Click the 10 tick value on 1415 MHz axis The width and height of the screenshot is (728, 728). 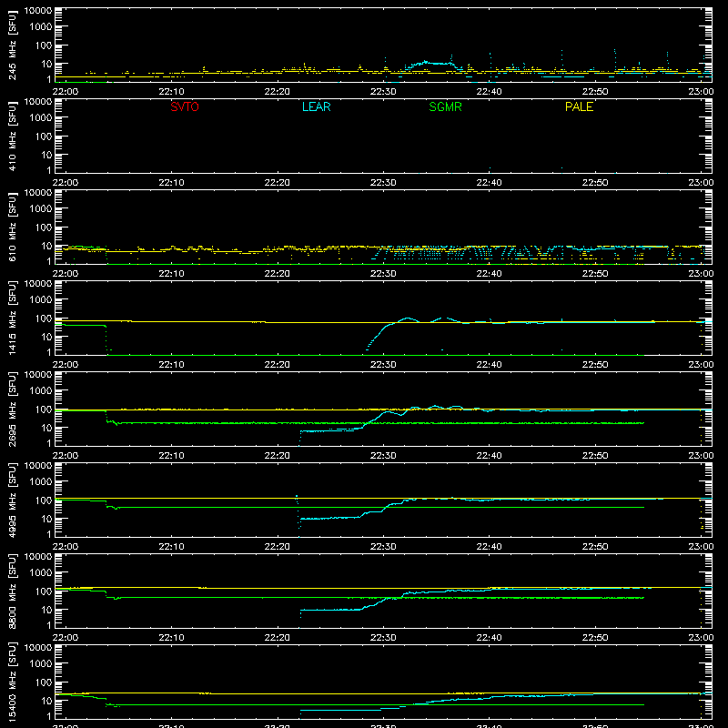[x=46, y=337]
